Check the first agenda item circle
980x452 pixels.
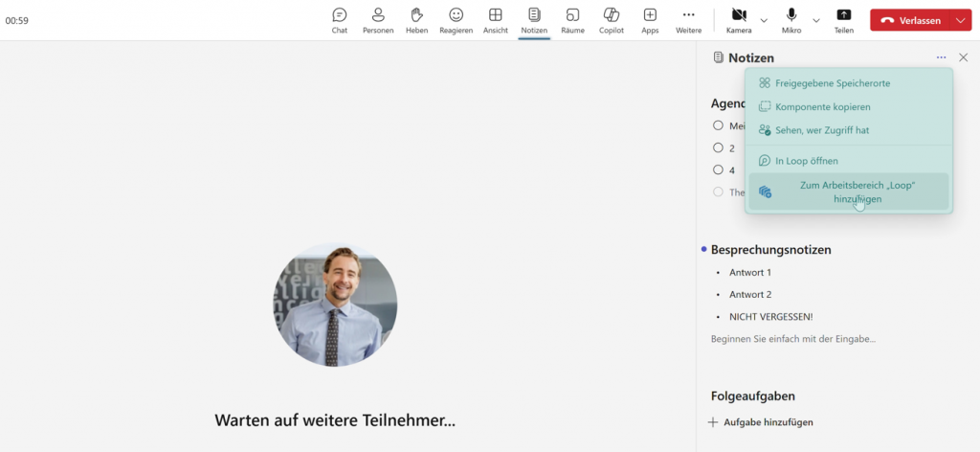click(718, 125)
